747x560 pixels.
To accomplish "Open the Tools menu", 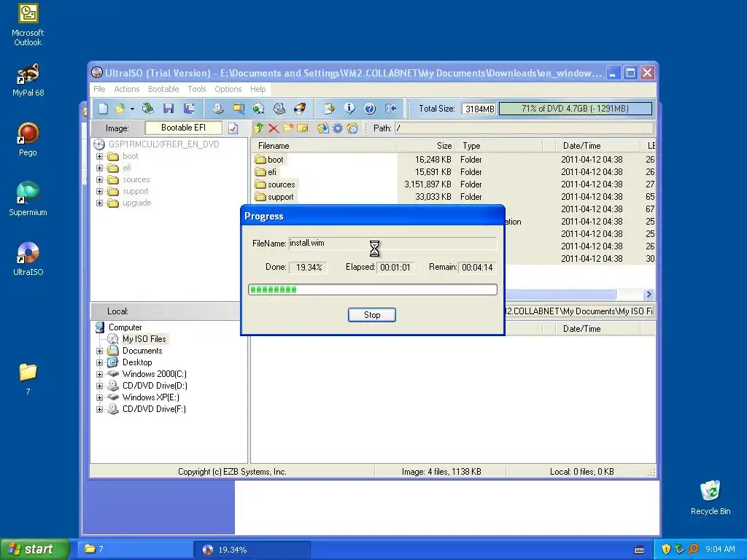I will pyautogui.click(x=197, y=89).
